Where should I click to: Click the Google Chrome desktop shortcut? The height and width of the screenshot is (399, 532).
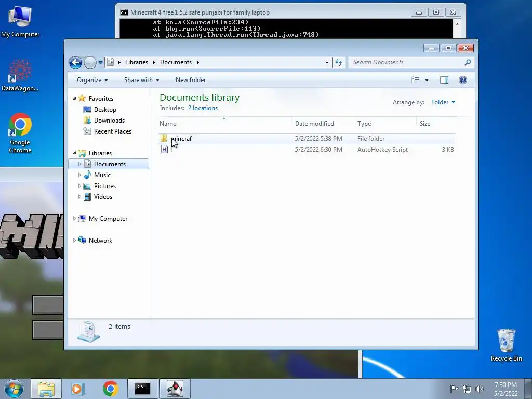click(x=20, y=133)
